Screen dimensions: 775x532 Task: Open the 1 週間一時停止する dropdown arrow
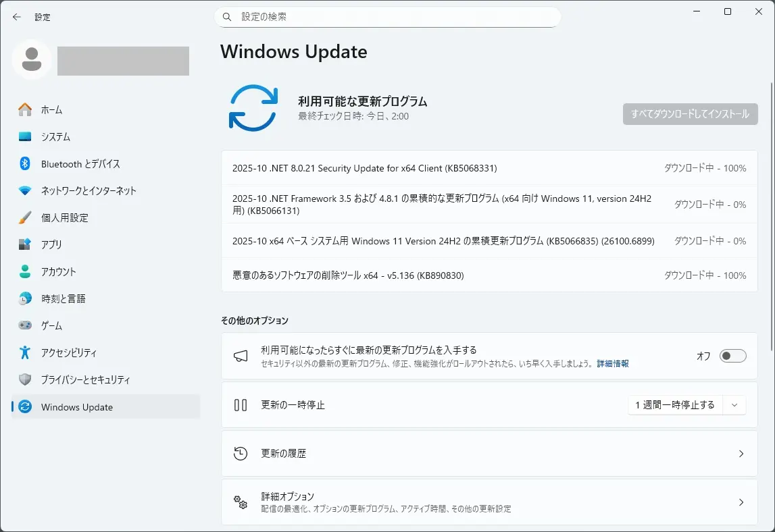[x=734, y=405]
